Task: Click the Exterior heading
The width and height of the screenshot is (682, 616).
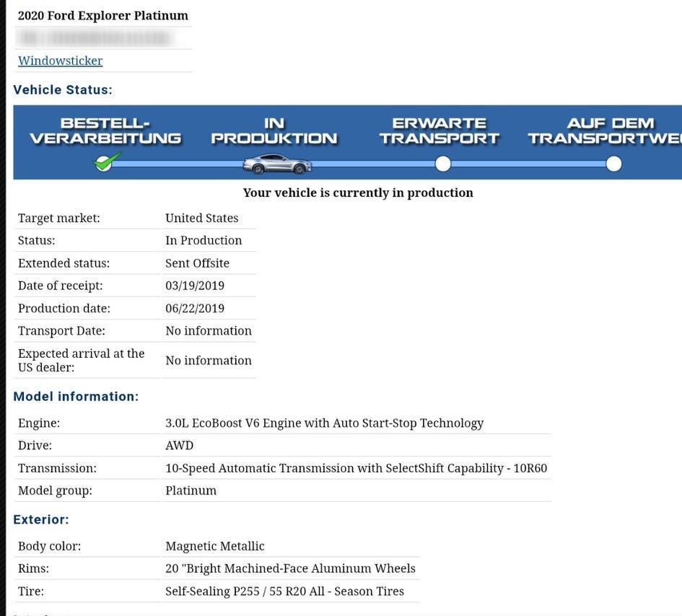Action: click(x=41, y=519)
